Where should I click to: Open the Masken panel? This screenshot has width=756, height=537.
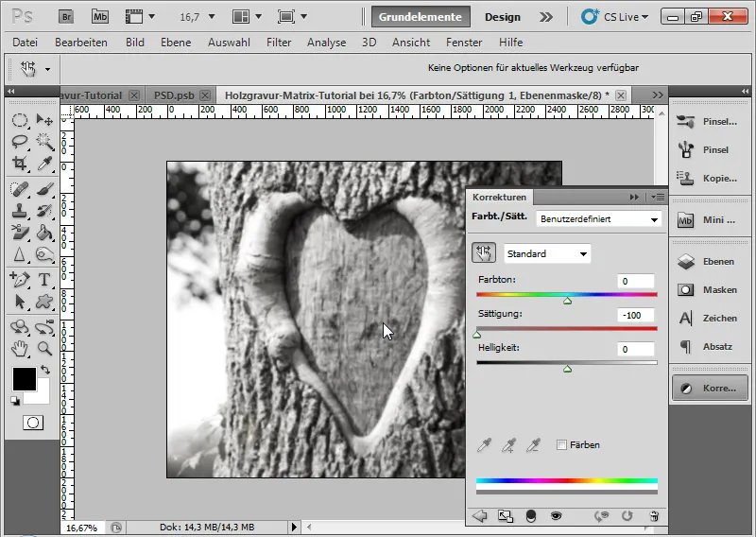click(x=710, y=290)
